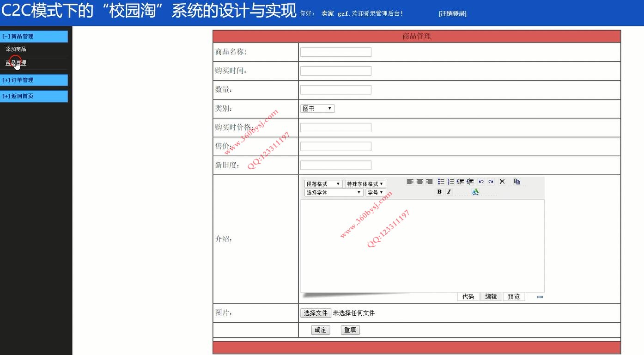Center align text in editor toolbar
This screenshot has width=644, height=355.
tap(419, 182)
